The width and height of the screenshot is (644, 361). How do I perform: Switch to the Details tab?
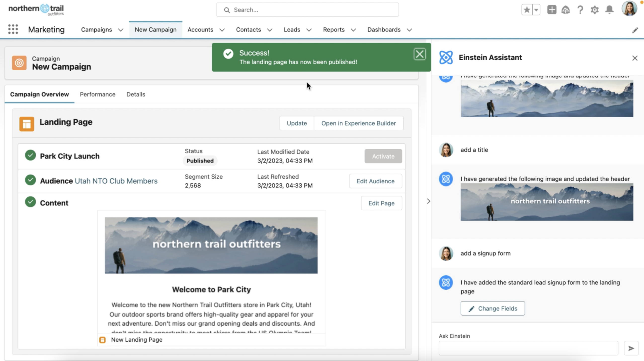[x=136, y=94]
